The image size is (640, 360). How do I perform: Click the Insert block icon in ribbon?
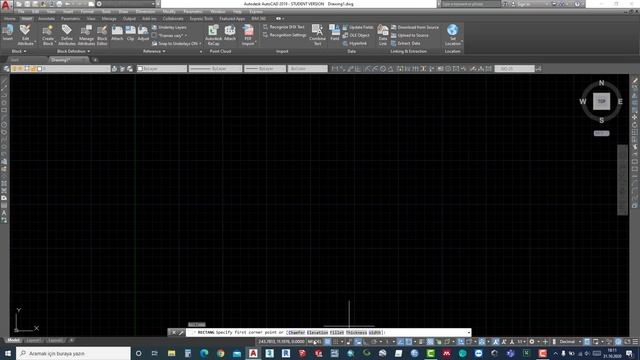coord(8,32)
